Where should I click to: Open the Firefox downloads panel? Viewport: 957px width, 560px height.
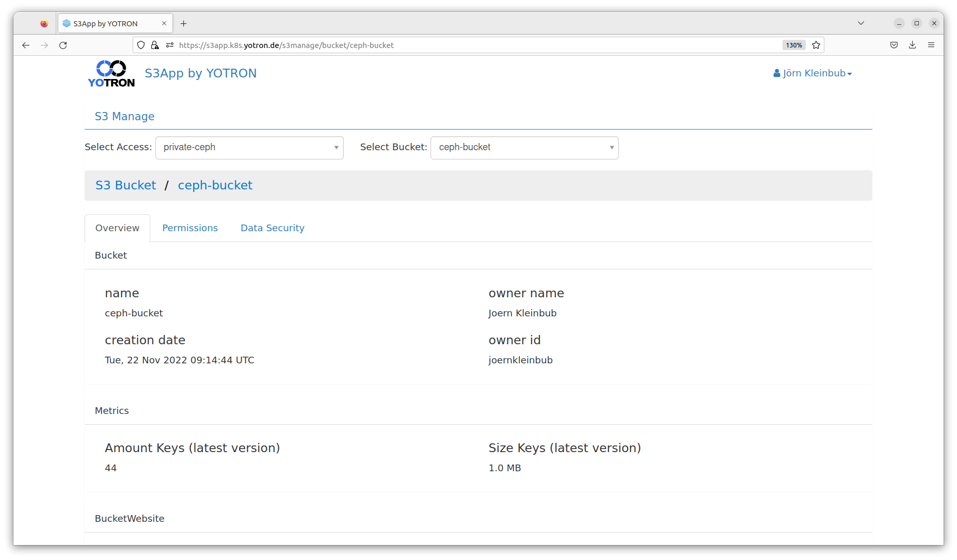[913, 45]
